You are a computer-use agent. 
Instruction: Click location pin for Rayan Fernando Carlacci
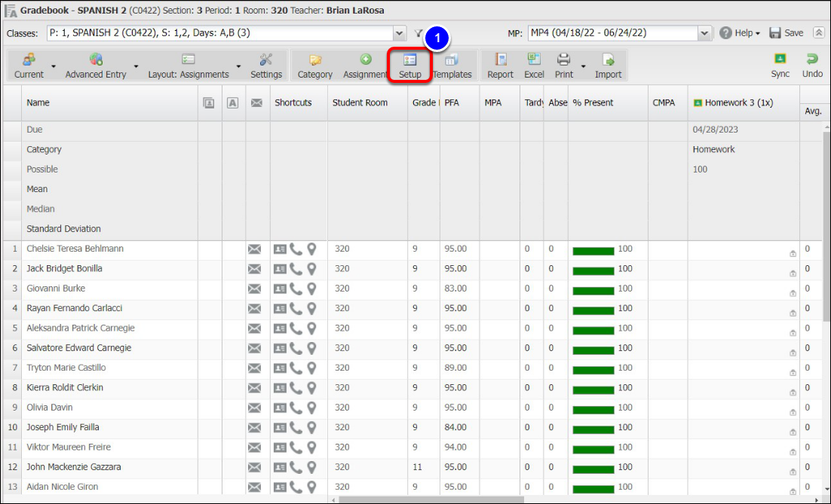[x=311, y=309]
